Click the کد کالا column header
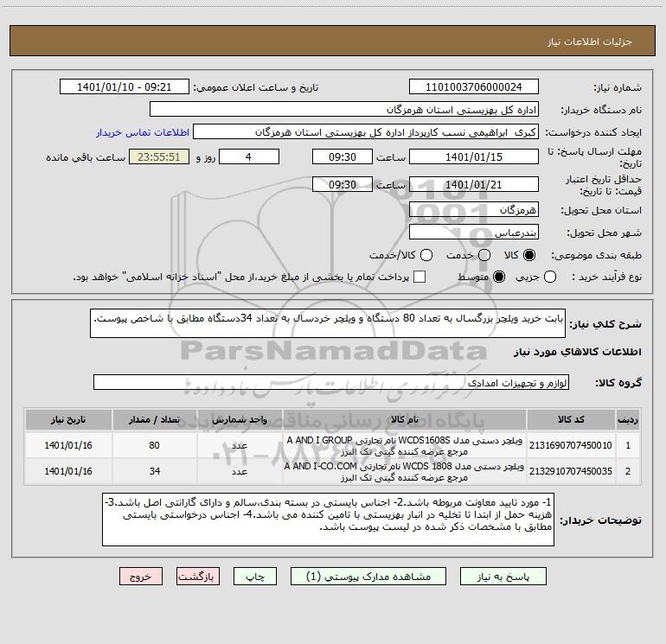The height and width of the screenshot is (644, 666). coord(571,419)
